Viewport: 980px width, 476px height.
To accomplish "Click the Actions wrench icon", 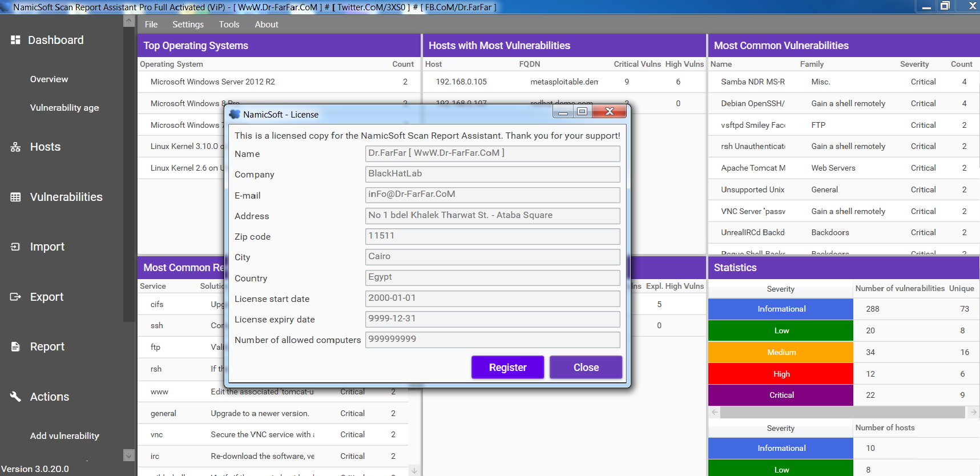I will (x=15, y=397).
